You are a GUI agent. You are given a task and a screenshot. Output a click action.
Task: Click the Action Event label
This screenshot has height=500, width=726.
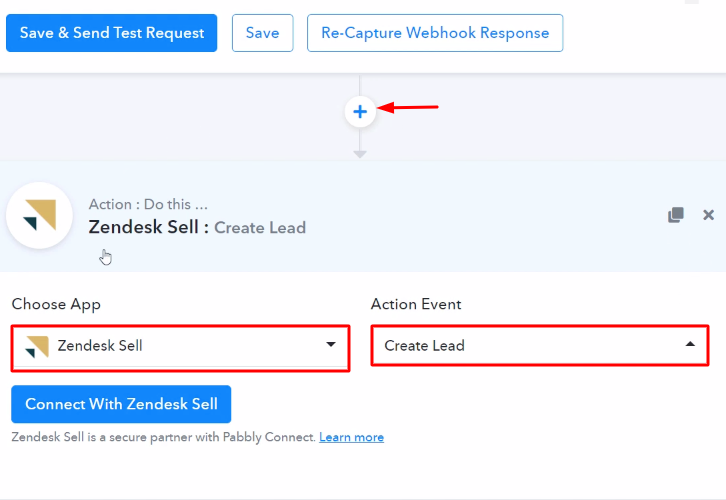[416, 304]
